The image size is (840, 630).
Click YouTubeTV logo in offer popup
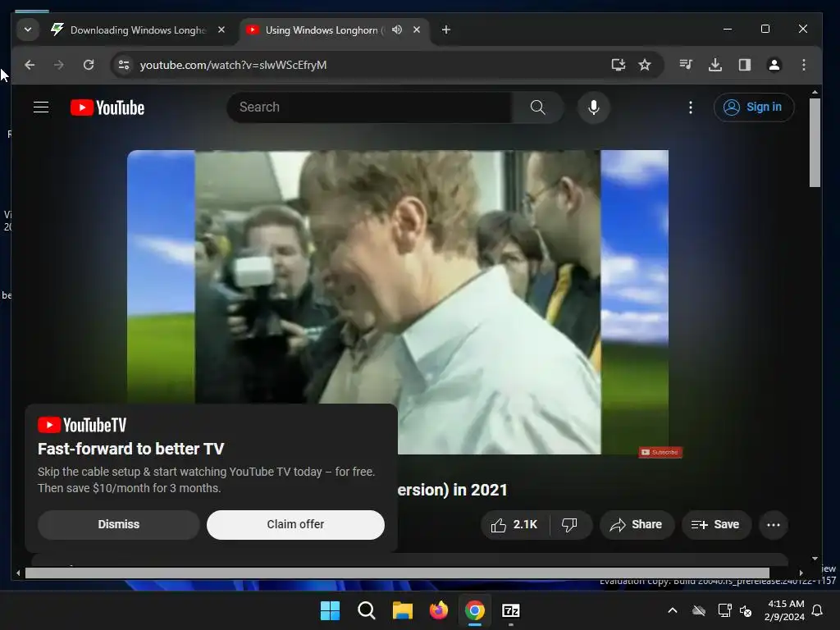tap(82, 426)
